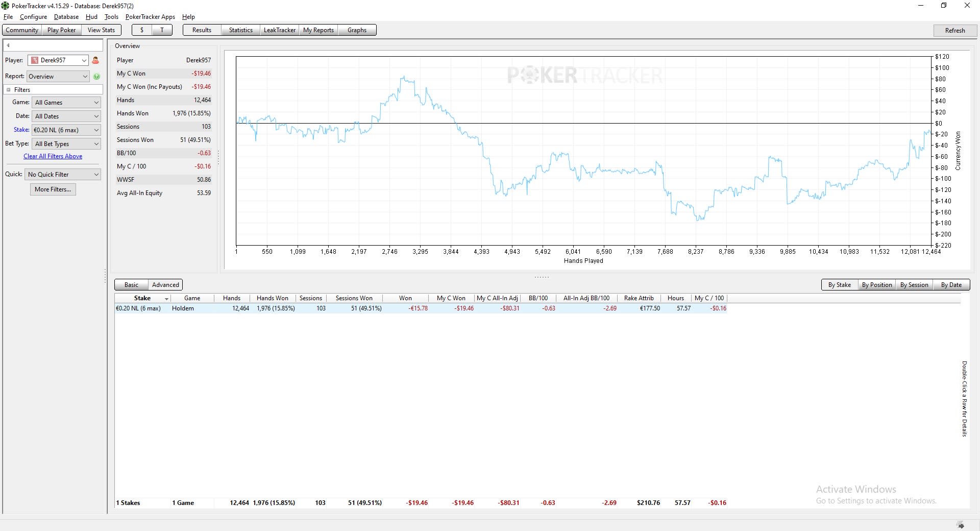This screenshot has width=980, height=531.
Task: Select the $ cash games toggle
Action: 142,30
